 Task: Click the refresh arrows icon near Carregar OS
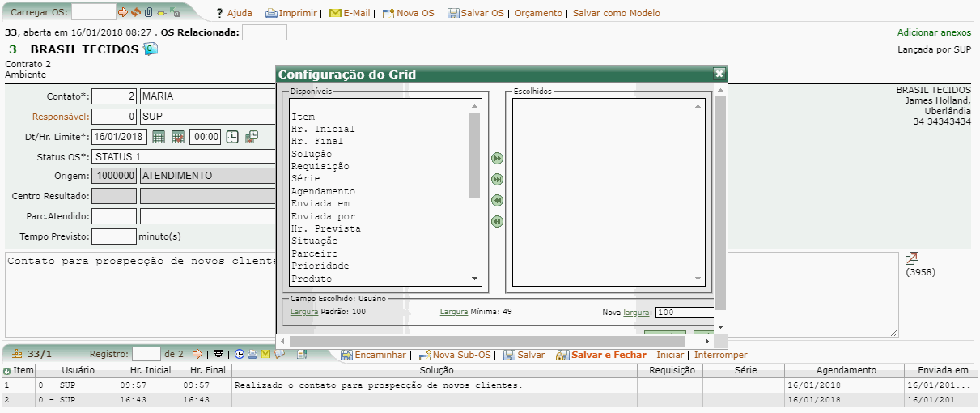136,13
